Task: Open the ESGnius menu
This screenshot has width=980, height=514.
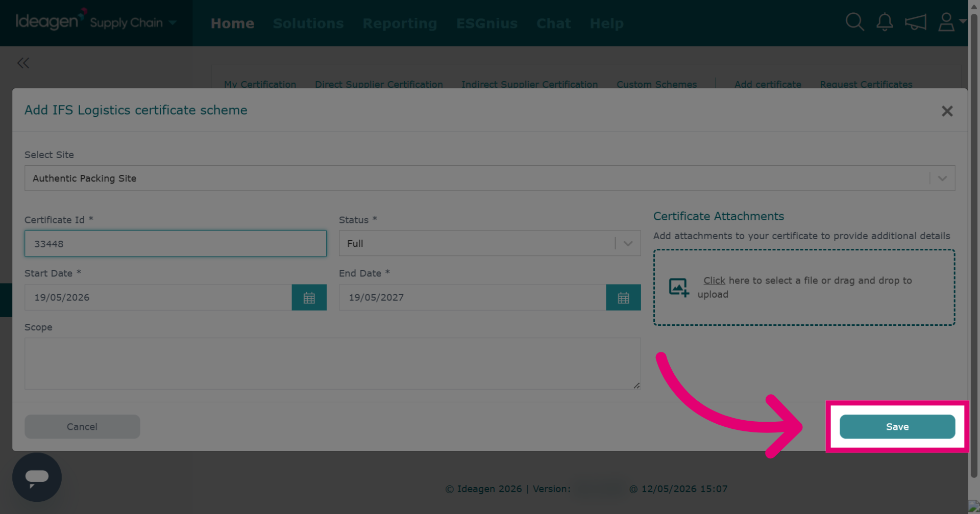Action: [x=487, y=23]
